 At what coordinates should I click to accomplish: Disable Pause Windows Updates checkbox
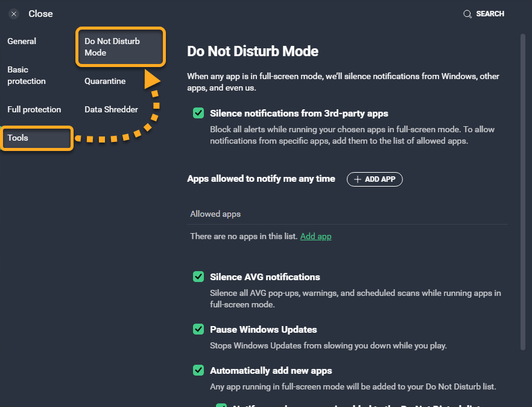point(198,329)
